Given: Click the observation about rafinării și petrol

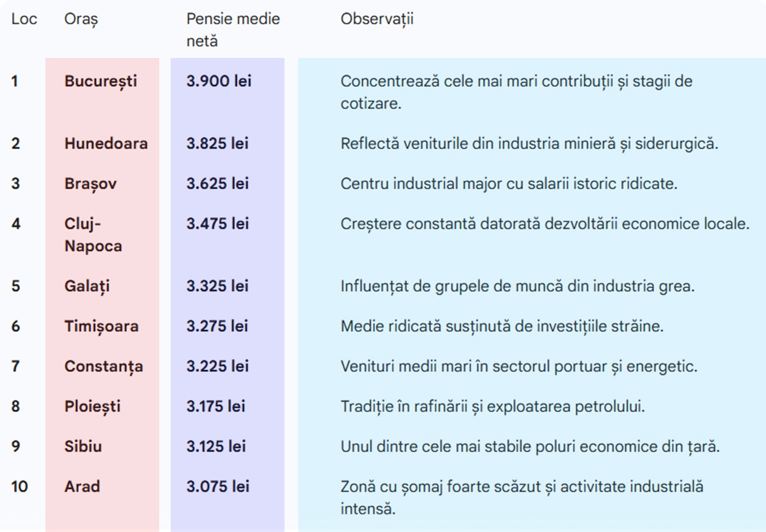Looking at the screenshot, I should 492,407.
